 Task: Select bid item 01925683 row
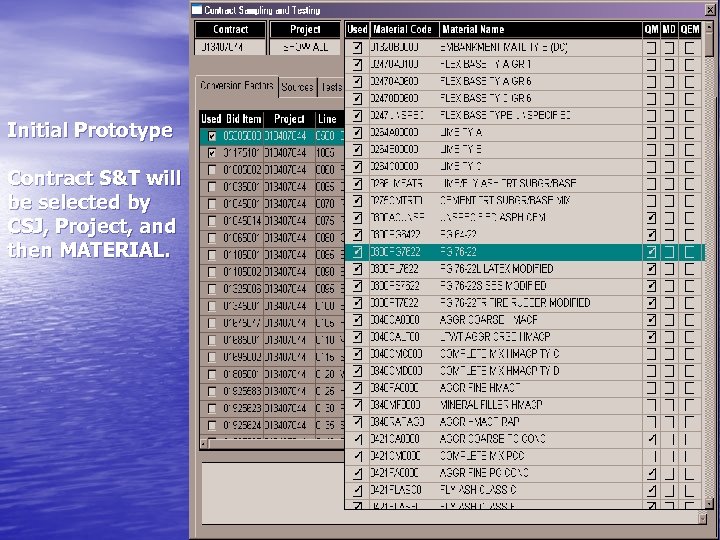tap(272, 391)
